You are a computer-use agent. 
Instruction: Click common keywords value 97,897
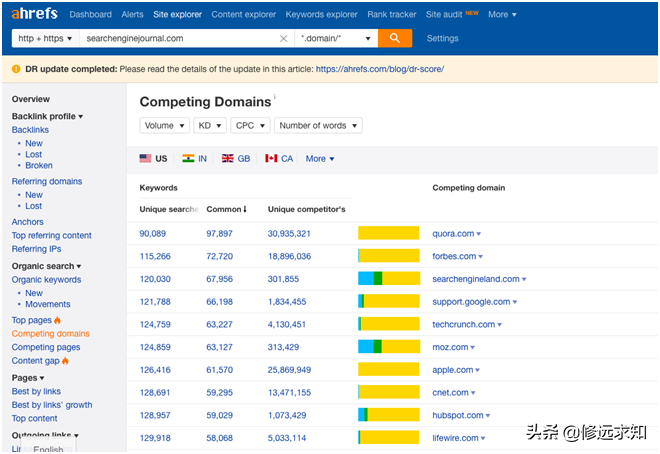pos(219,234)
